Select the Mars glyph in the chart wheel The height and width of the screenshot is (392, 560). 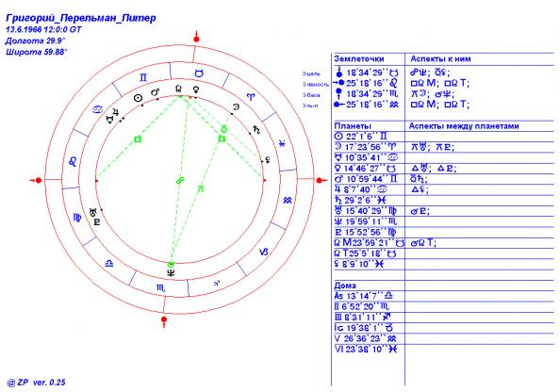click(155, 92)
